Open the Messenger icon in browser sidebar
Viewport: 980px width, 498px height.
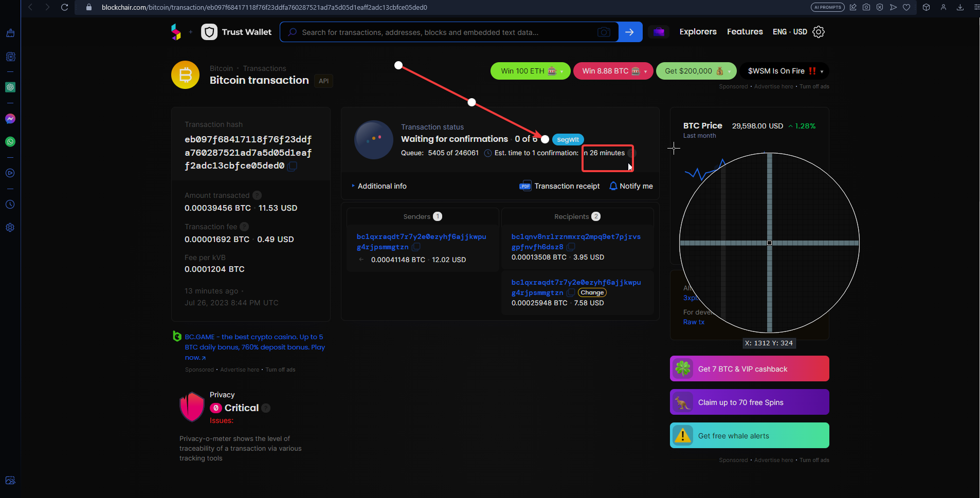(x=10, y=119)
